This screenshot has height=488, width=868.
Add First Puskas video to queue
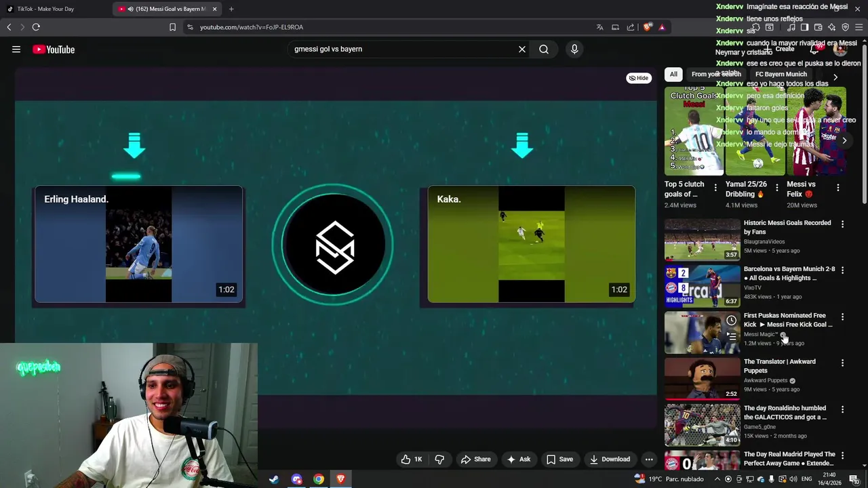(x=731, y=336)
